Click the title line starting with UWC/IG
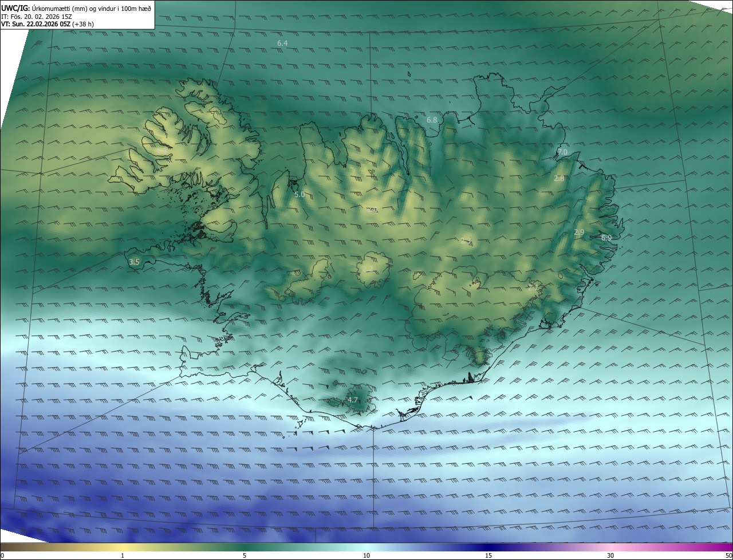733x560 pixels. (x=76, y=7)
